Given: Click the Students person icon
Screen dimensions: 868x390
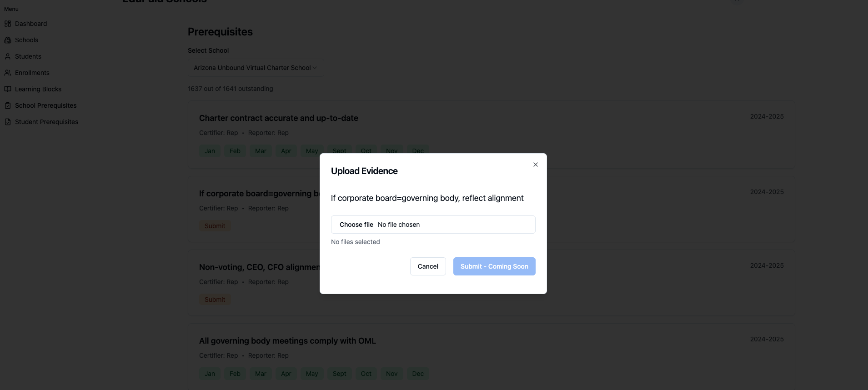Looking at the screenshot, I should [x=8, y=56].
